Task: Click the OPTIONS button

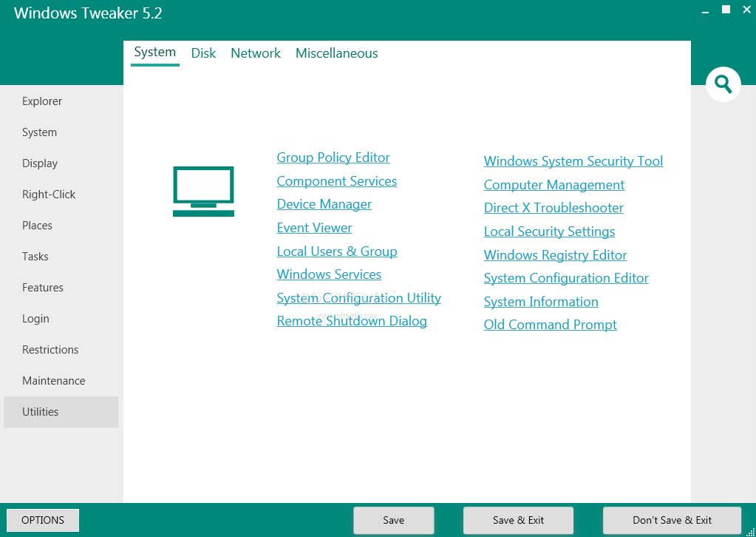Action: click(43, 520)
